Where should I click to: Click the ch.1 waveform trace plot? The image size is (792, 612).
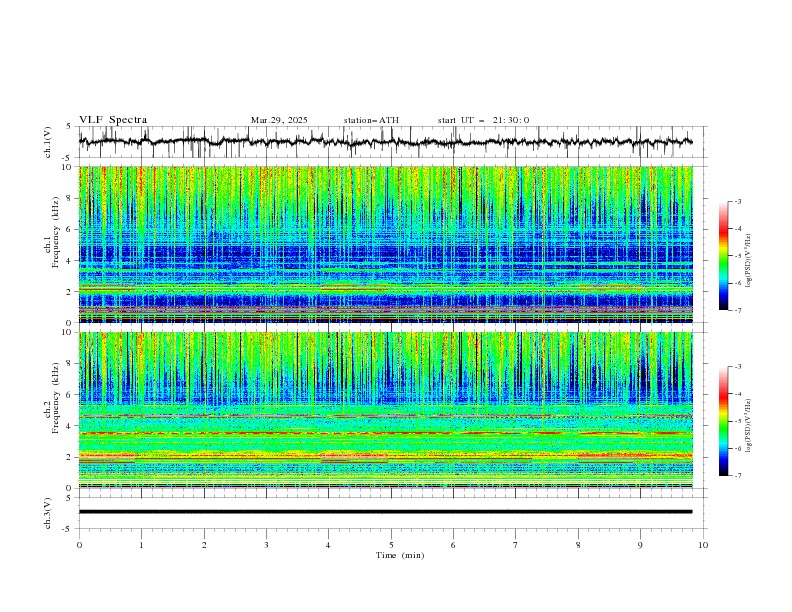click(x=386, y=142)
